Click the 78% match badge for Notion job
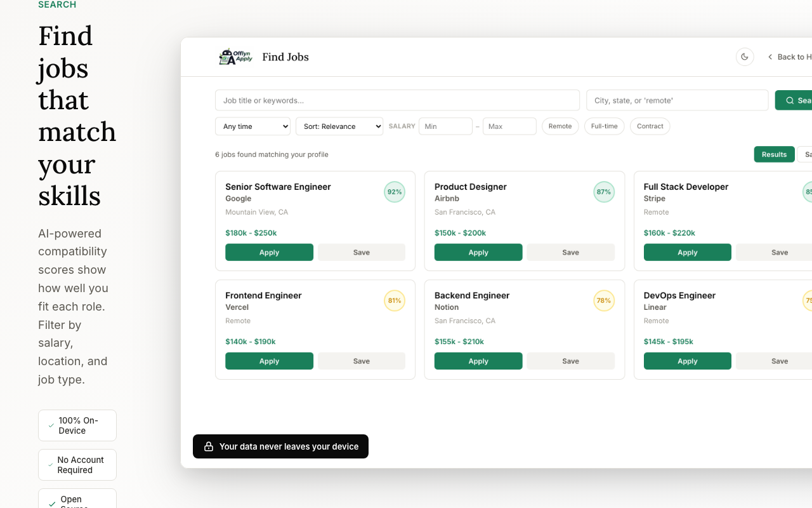Viewport: 812px width, 508px height. pyautogui.click(x=604, y=300)
